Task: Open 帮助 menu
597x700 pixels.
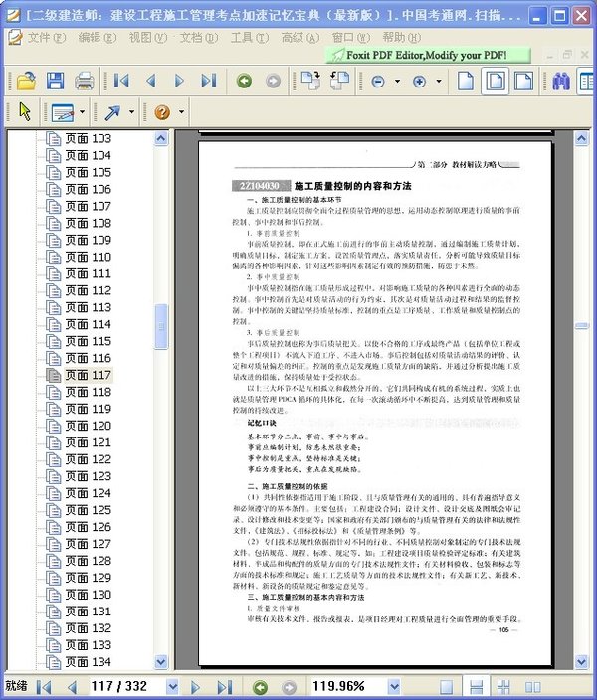Action: tap(402, 38)
